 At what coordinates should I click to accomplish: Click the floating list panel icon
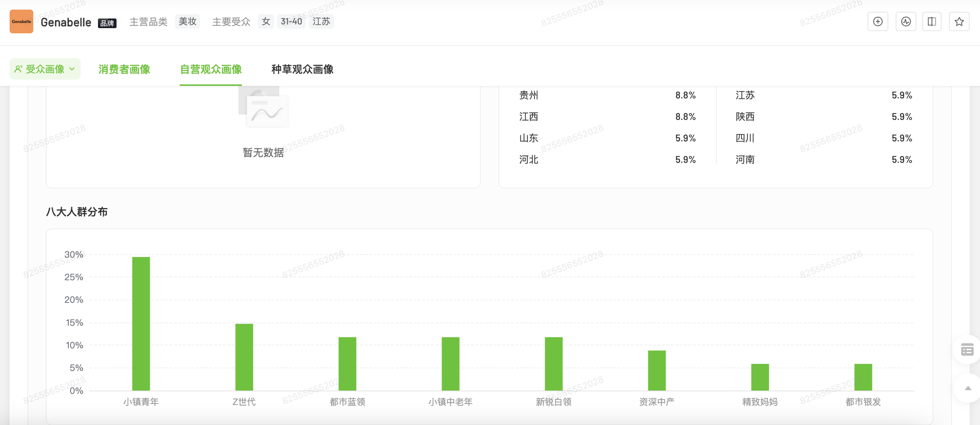tap(967, 349)
